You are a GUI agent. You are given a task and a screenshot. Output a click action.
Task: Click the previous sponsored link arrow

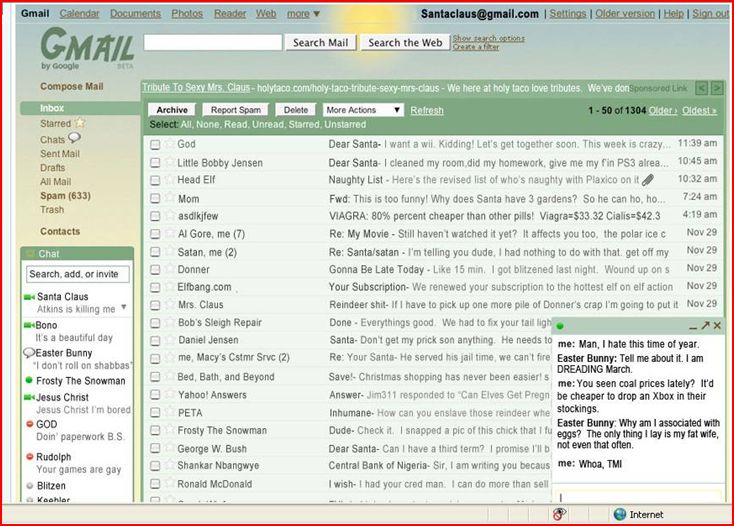[x=702, y=88]
